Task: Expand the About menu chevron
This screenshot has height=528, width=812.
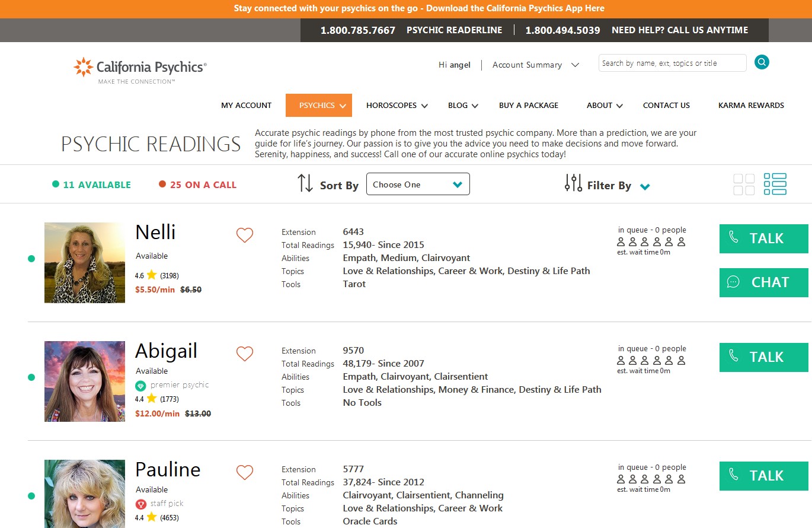Action: tap(619, 106)
